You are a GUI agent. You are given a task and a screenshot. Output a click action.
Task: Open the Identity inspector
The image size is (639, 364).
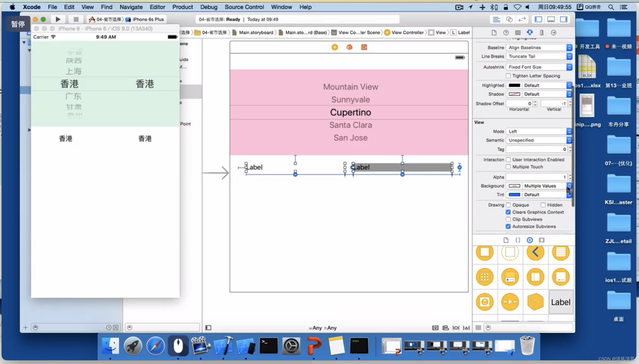[x=518, y=33]
